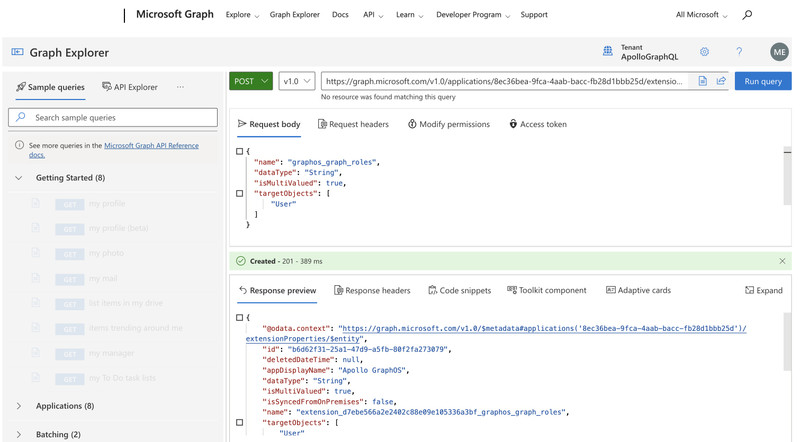The image size is (800, 442).
Task: Open the API dropdown in top navigation
Action: click(373, 15)
